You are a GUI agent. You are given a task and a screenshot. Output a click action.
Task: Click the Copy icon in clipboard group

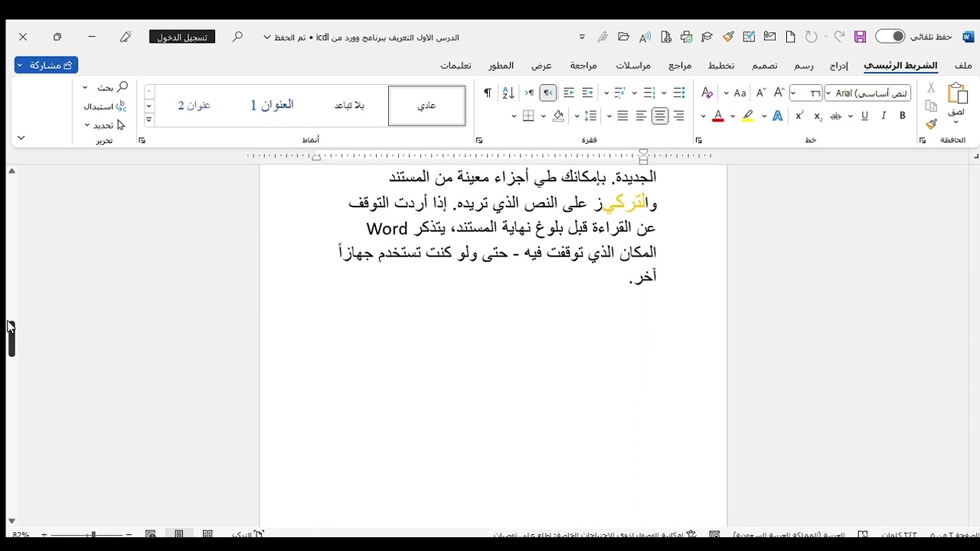931,106
